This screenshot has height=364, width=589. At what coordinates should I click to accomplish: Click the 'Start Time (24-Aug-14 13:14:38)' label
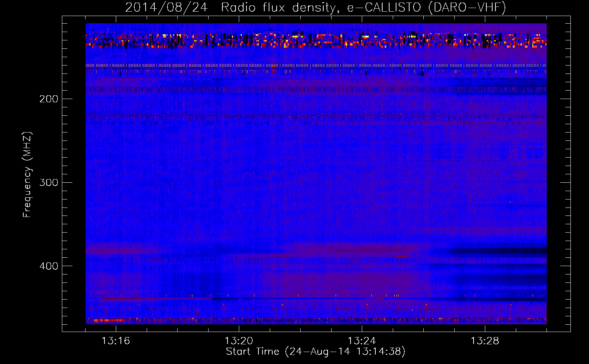(316, 352)
